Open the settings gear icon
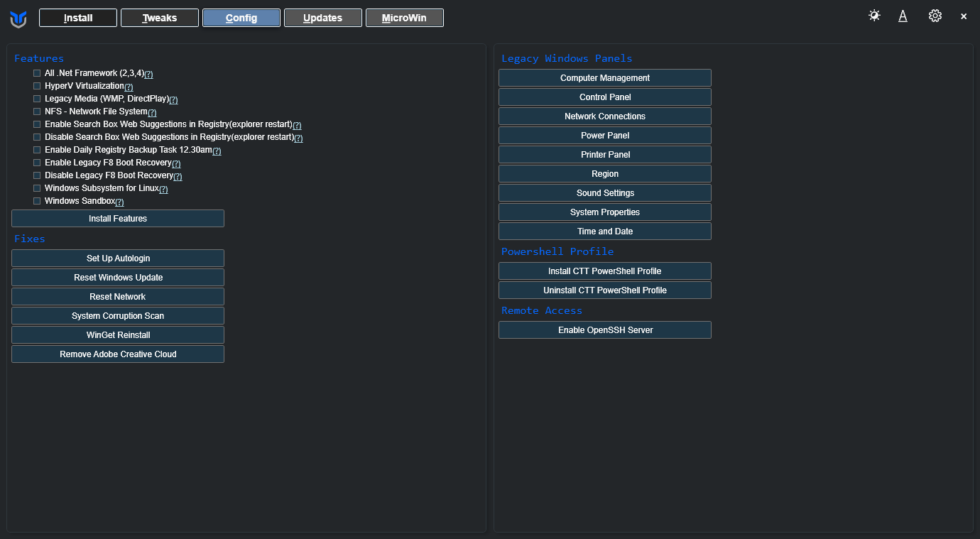Image resolution: width=980 pixels, height=539 pixels. pyautogui.click(x=935, y=16)
